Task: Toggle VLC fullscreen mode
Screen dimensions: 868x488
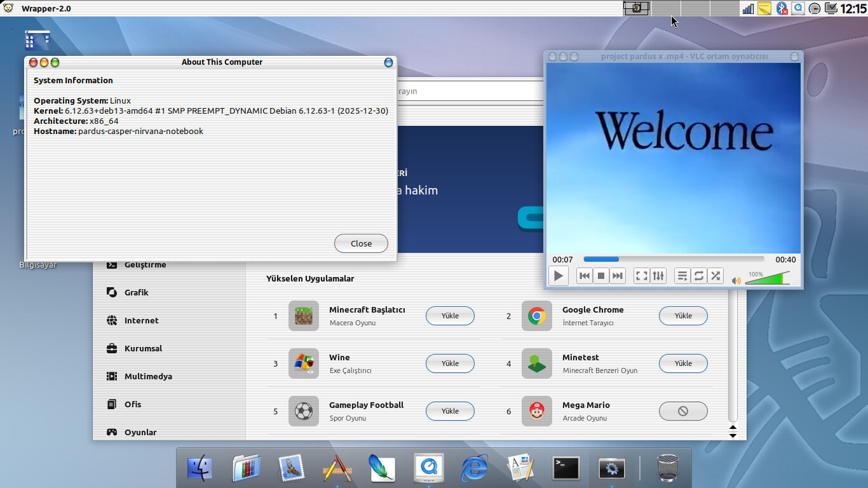Action: 642,276
